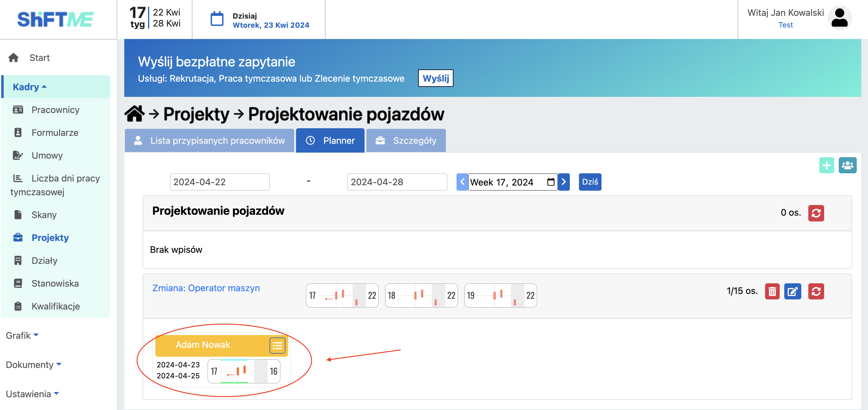This screenshot has height=410, width=868.
Task: Open Działy in the sidebar
Action: pos(44,260)
